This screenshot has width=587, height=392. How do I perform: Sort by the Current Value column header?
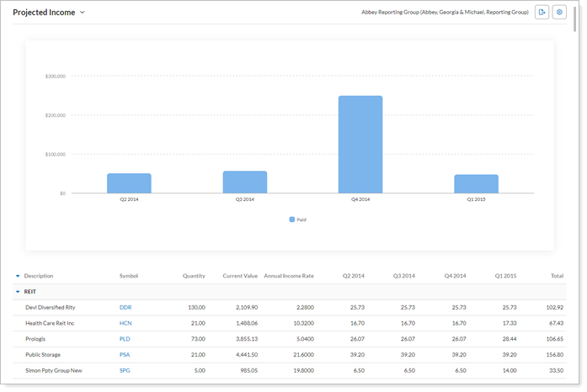[x=239, y=276]
